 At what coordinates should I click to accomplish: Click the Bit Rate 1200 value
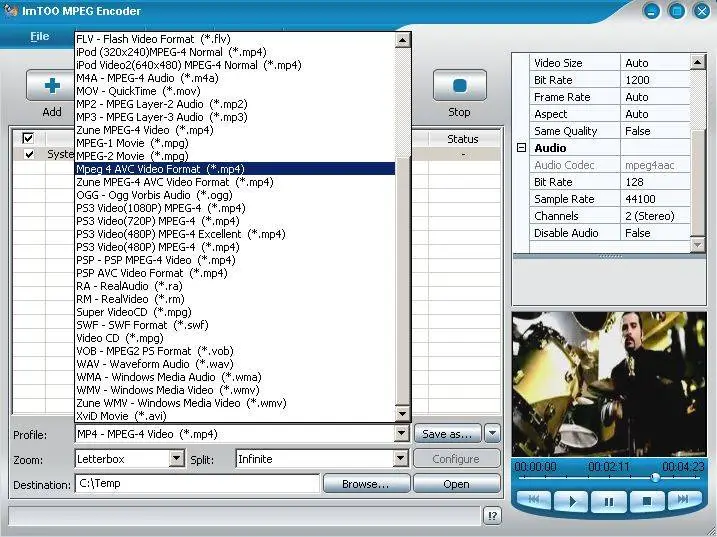coord(655,80)
